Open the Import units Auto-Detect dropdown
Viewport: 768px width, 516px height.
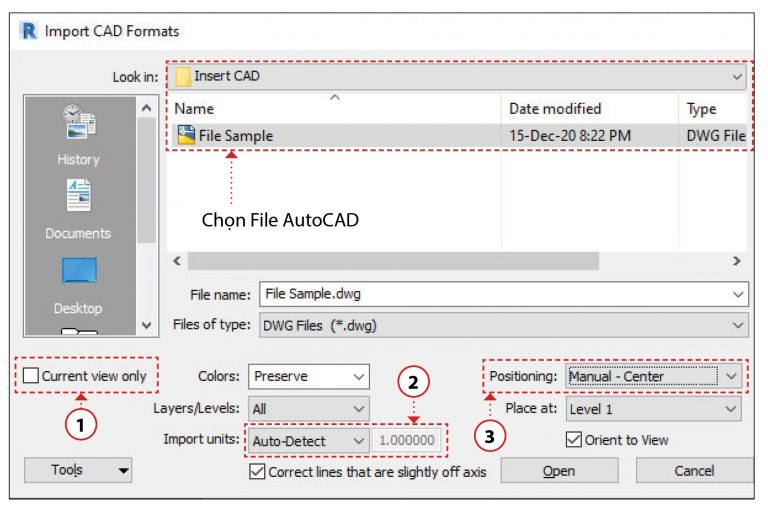tap(309, 440)
